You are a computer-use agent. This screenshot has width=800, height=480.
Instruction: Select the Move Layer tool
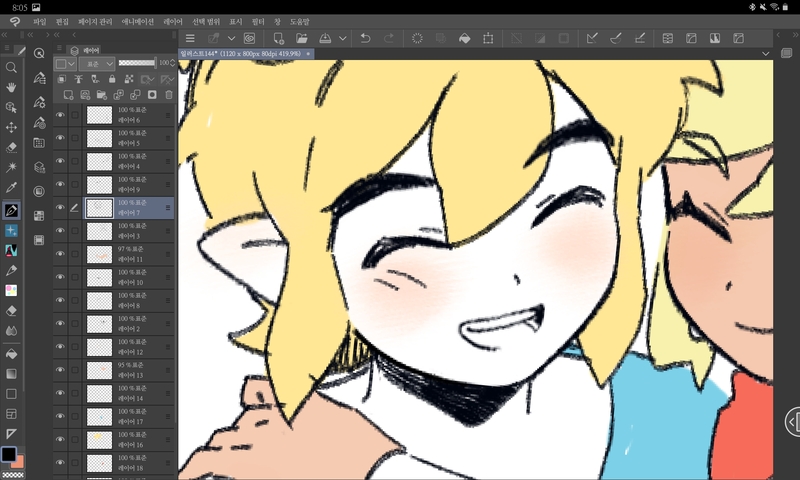[11, 127]
